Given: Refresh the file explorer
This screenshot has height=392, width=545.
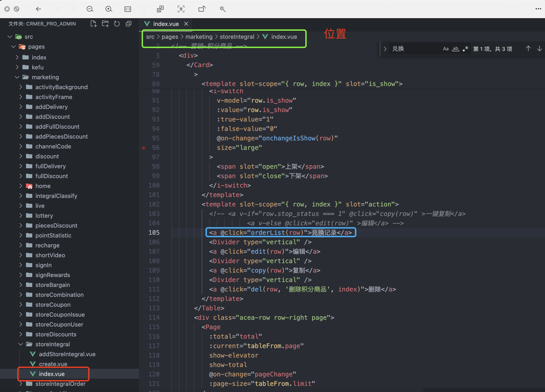Looking at the screenshot, I should coord(117,24).
